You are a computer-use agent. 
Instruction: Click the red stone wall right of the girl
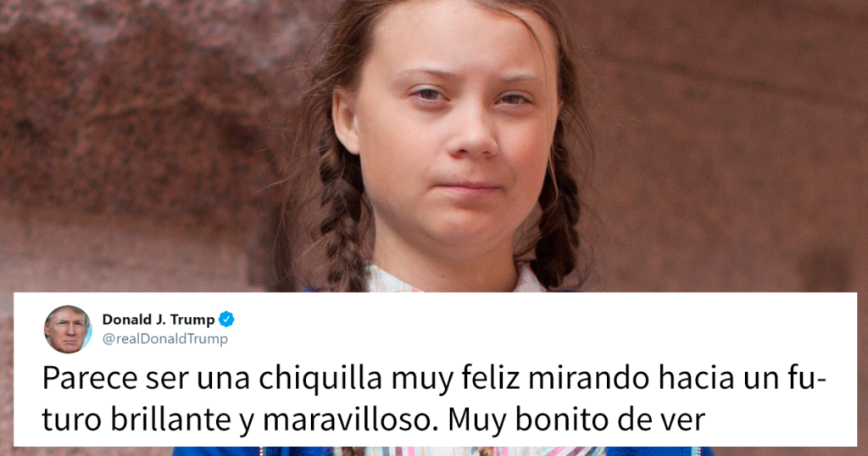coord(731,144)
